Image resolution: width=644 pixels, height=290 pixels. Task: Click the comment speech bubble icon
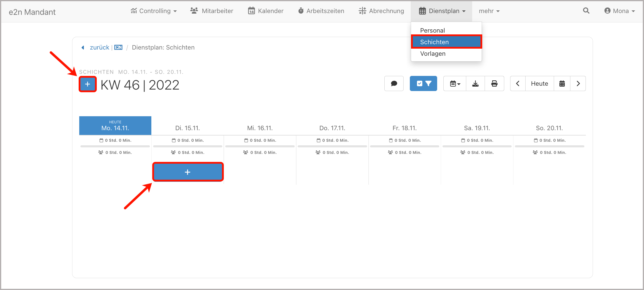pyautogui.click(x=394, y=84)
